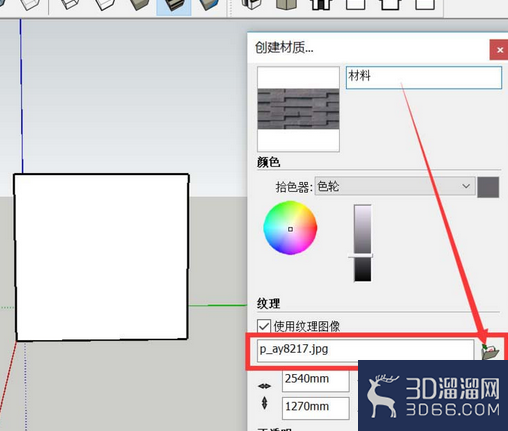
Task: Click the 1270mm texture height field
Action: click(316, 408)
